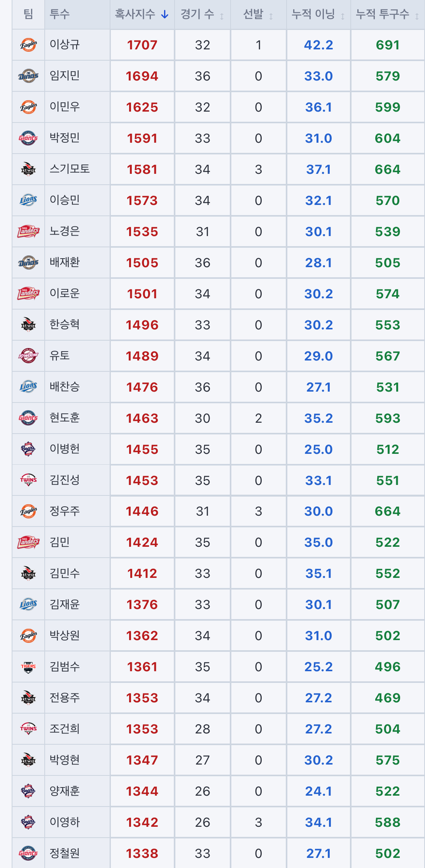The width and height of the screenshot is (425, 868).
Task: Sort by 선발 column header
Action: (x=258, y=14)
